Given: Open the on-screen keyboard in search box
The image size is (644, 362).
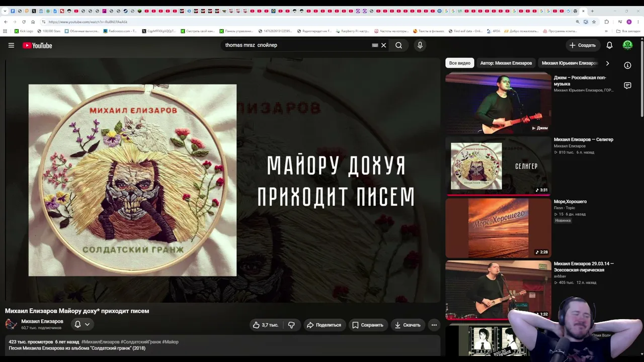Looking at the screenshot, I should 375,45.
